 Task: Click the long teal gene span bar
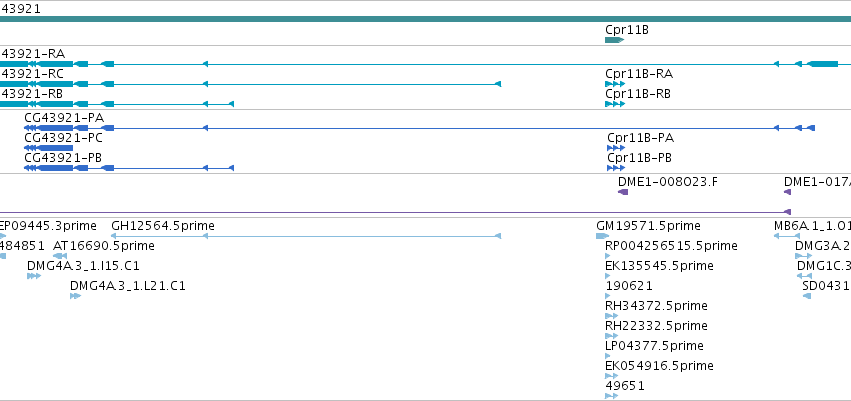(426, 19)
